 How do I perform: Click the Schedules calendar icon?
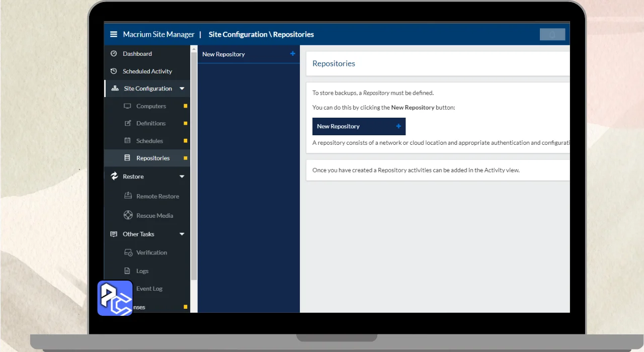(127, 141)
